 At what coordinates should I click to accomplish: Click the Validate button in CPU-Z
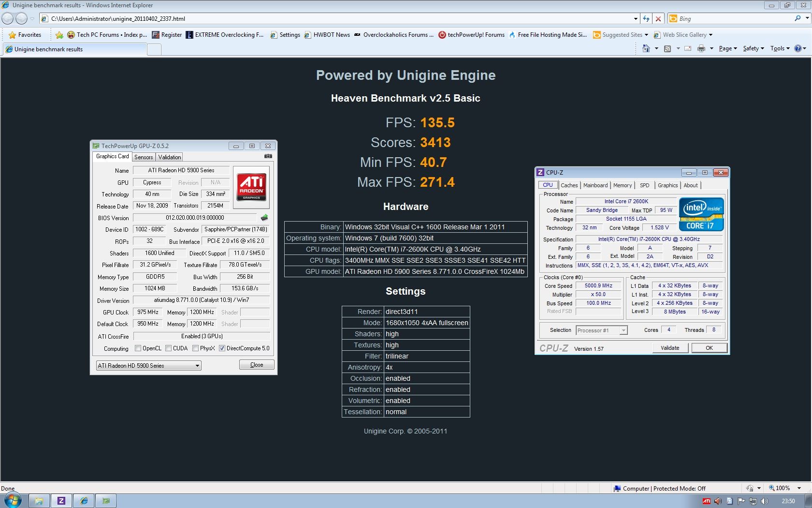670,348
